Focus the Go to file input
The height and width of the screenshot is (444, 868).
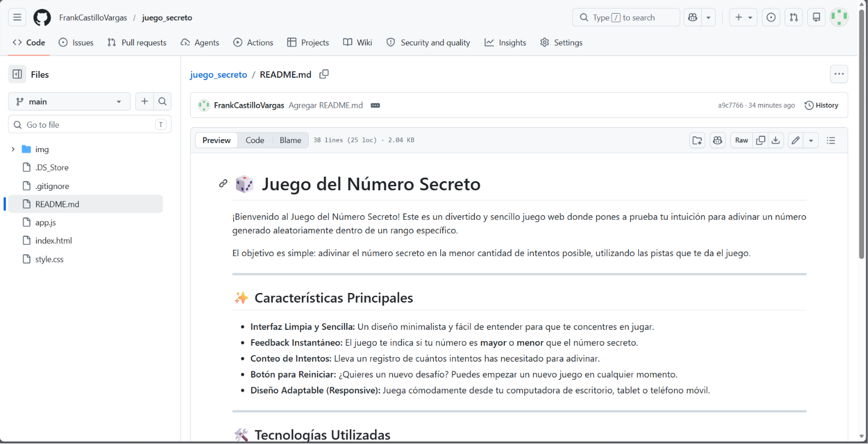point(90,124)
